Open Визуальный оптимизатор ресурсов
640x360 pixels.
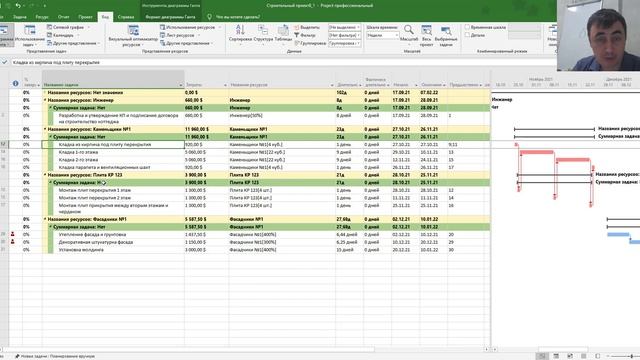(133, 36)
